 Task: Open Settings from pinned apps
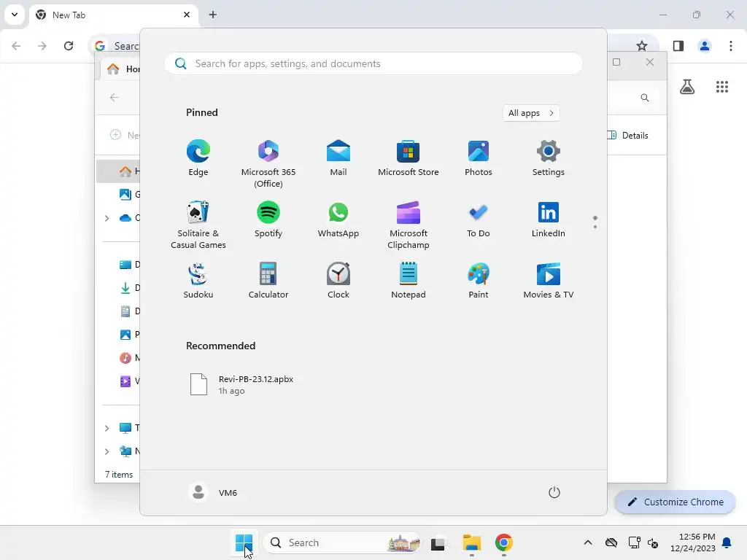click(549, 158)
